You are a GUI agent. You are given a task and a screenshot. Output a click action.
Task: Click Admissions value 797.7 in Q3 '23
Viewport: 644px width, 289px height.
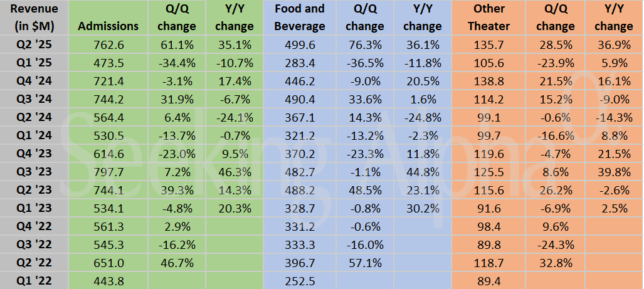108,172
